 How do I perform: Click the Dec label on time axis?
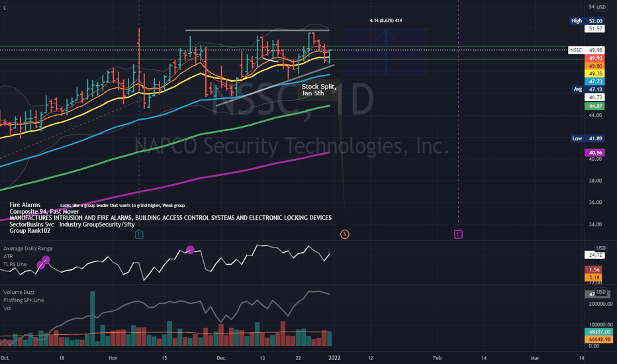pos(220,357)
